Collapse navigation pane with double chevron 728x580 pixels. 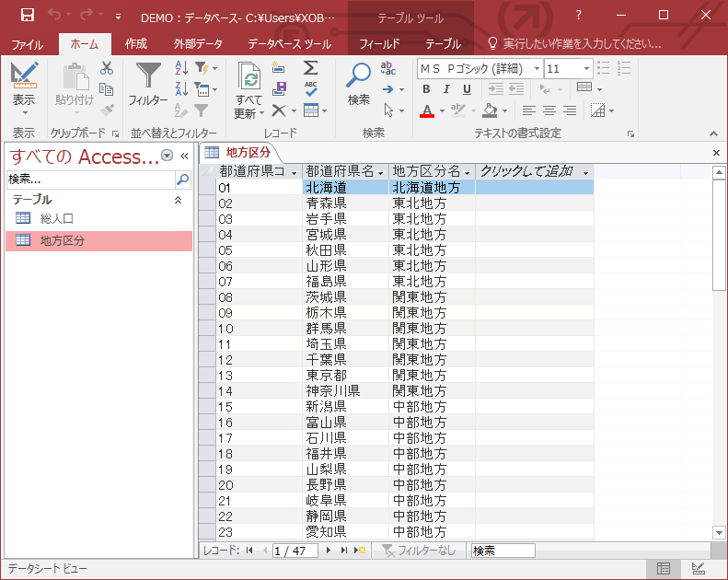tap(184, 156)
